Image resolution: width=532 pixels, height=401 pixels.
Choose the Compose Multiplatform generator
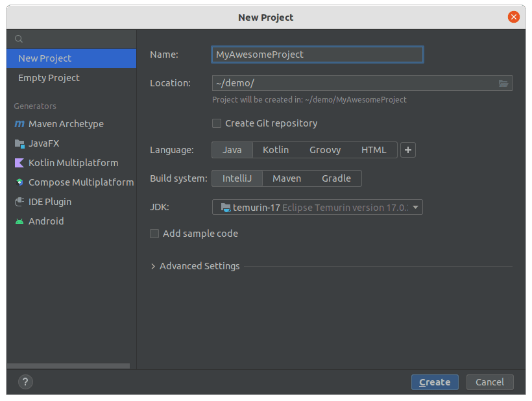71,182
